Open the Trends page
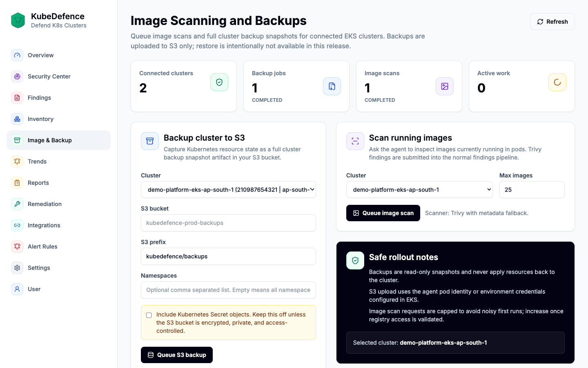Image resolution: width=588 pixels, height=368 pixels. 59,162
